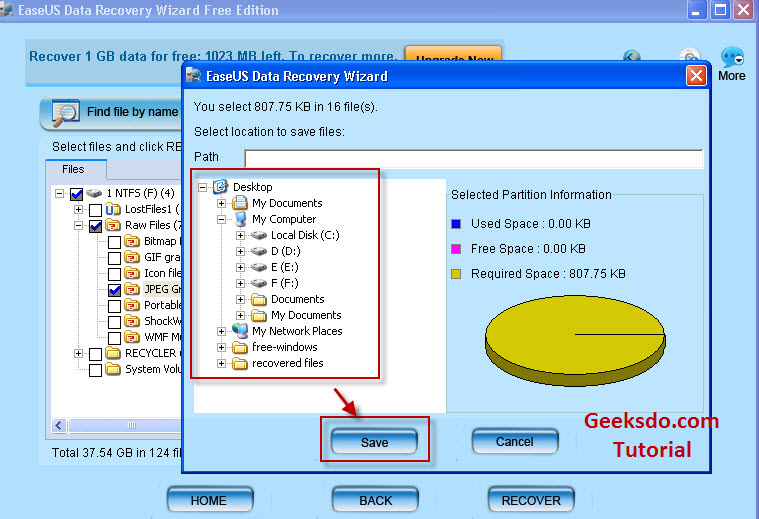Select the Desktop icon in tree
This screenshot has height=519, width=759.
pyautogui.click(x=221, y=186)
